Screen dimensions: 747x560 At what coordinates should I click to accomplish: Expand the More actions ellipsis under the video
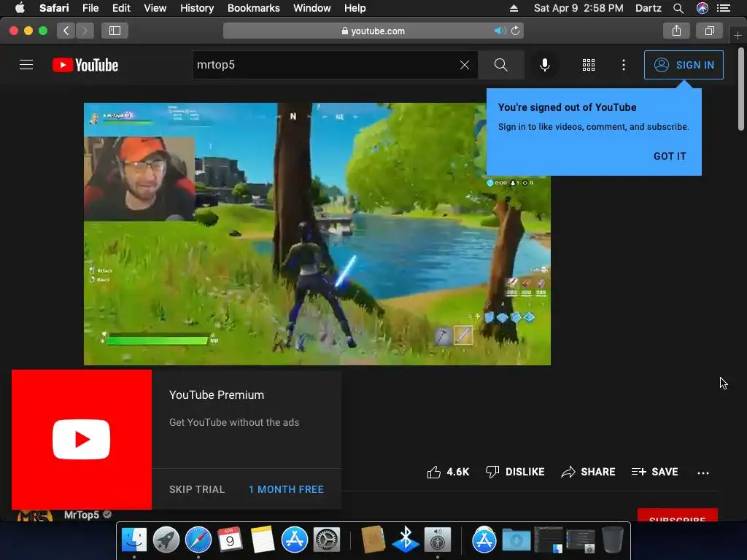703,472
